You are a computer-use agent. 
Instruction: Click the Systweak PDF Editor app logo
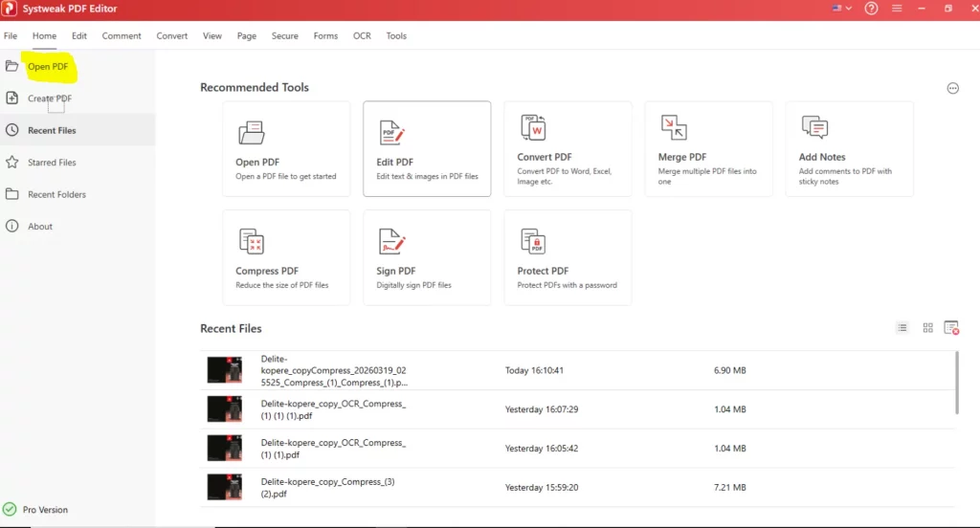(9, 9)
